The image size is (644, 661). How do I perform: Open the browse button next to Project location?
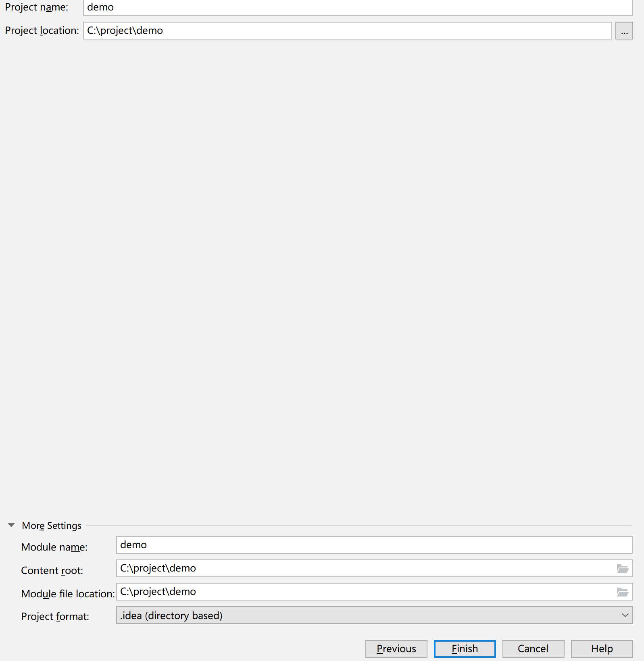click(624, 31)
